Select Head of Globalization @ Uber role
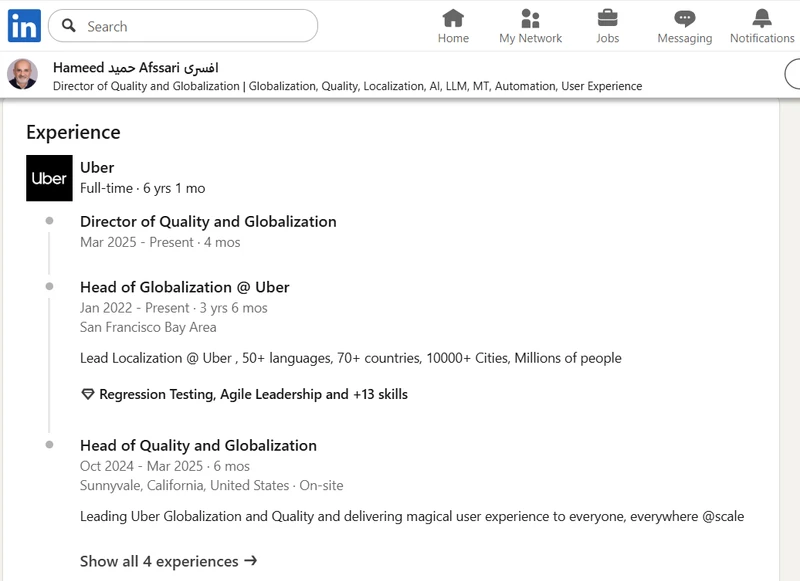This screenshot has width=800, height=581. point(184,287)
